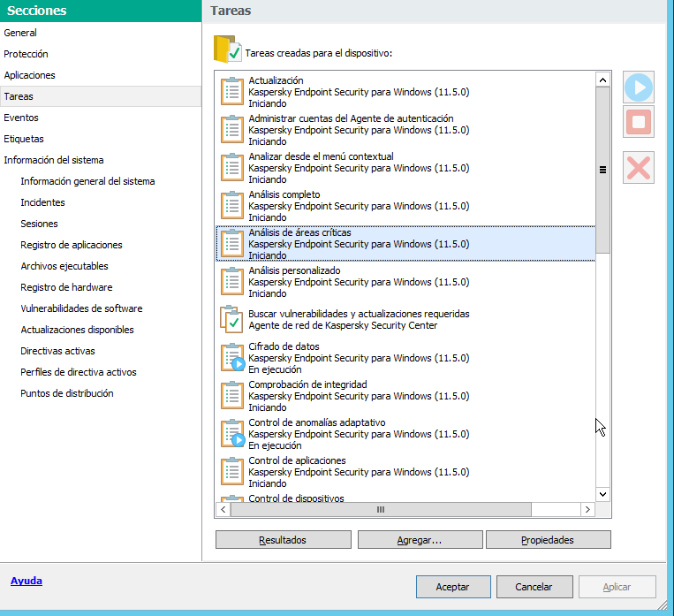Image resolution: width=674 pixels, height=616 pixels.
Task: Open Vulnerabilidades de software
Action: tap(81, 308)
